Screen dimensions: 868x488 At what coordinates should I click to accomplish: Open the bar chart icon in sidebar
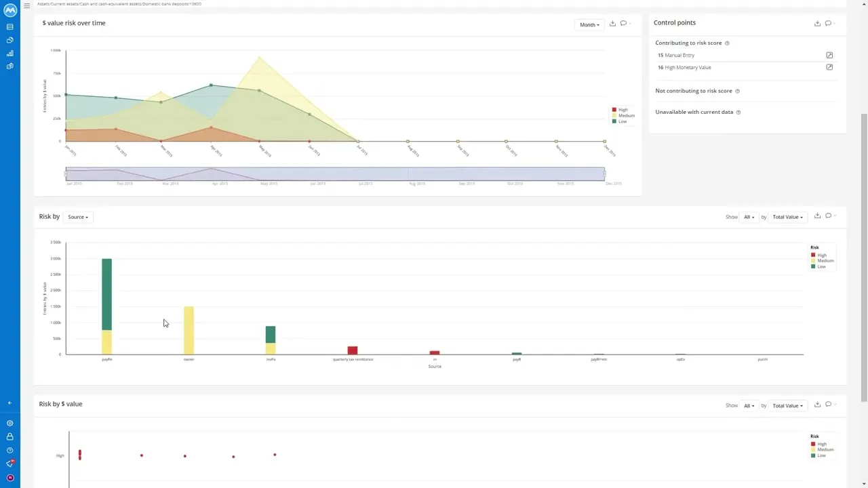click(x=9, y=53)
